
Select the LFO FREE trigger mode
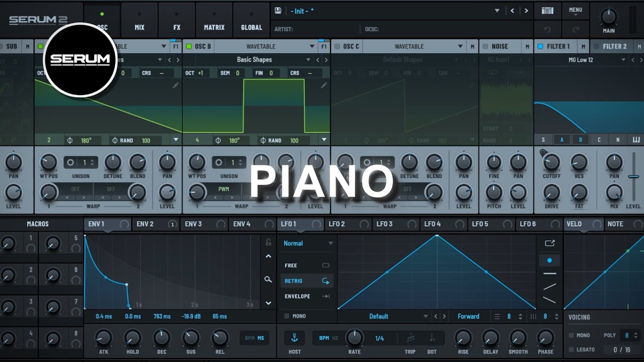306,265
